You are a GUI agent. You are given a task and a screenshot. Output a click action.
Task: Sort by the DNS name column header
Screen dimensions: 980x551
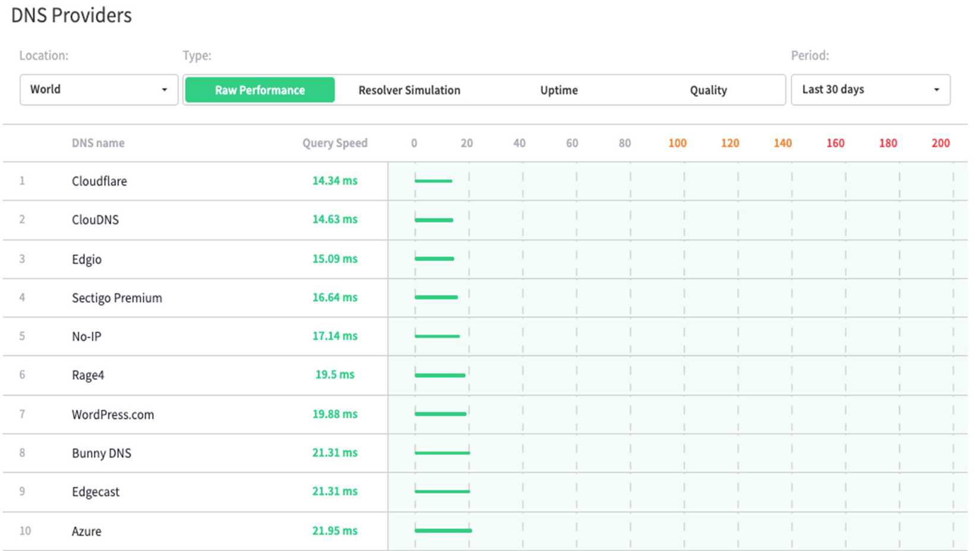[97, 142]
